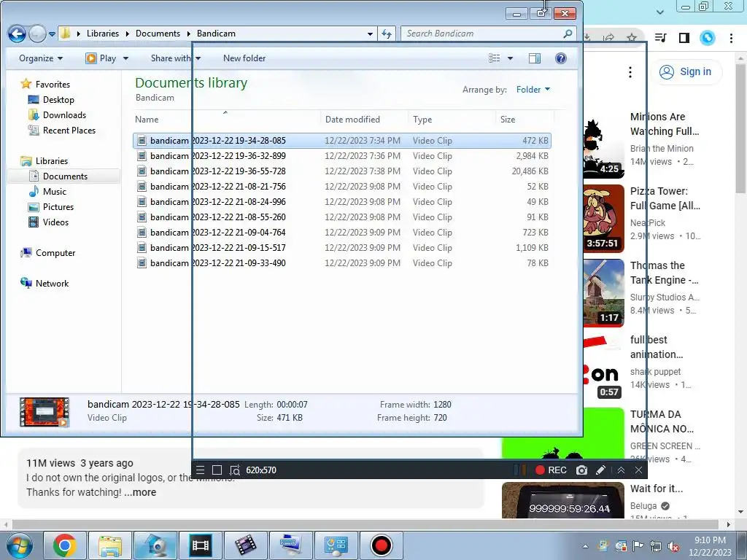Viewport: 747px width, 560px height.
Task: Select file bandicam 2023-12-22 21-08-55-260
Action: (x=341, y=217)
